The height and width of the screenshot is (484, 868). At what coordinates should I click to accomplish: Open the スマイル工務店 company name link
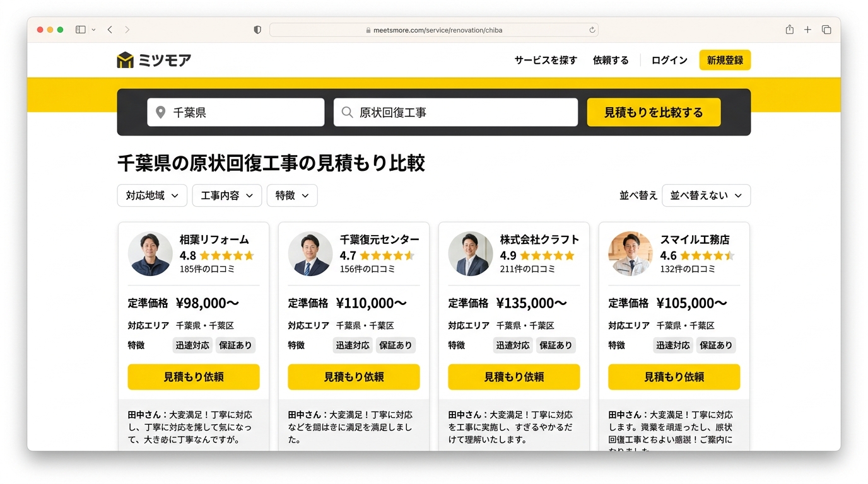[695, 239]
